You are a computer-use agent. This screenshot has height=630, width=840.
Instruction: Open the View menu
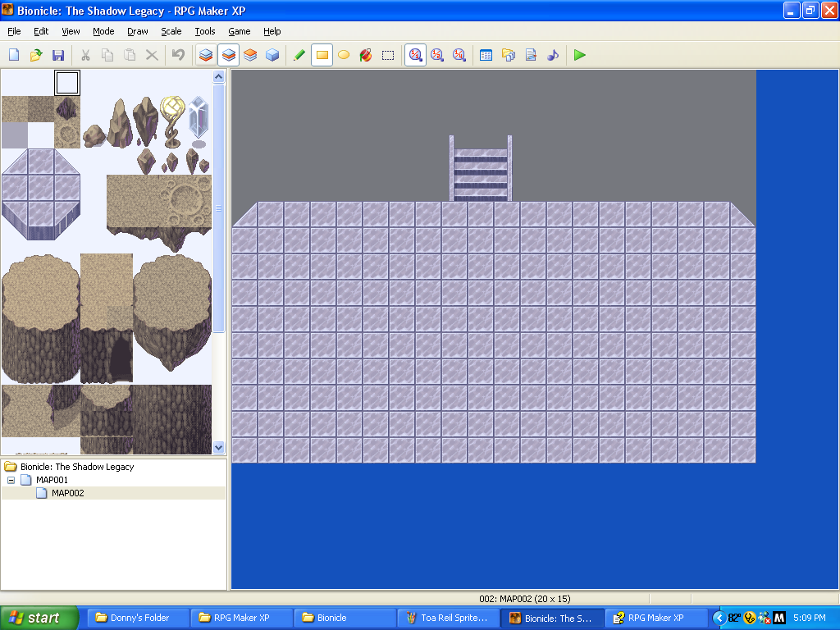click(x=71, y=31)
